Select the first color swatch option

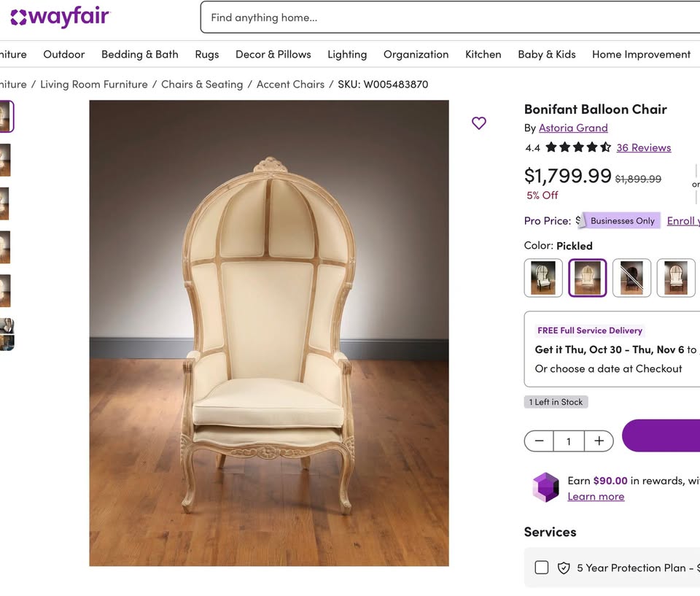click(x=543, y=278)
